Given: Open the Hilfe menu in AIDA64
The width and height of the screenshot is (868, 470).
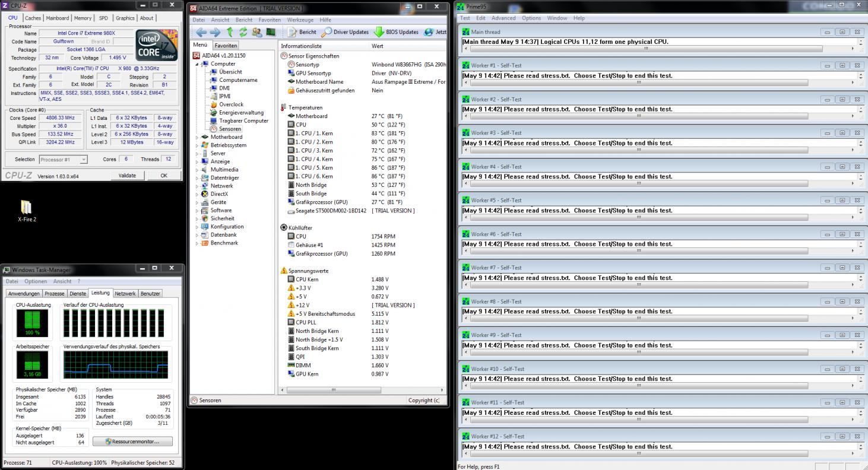Looking at the screenshot, I should 325,20.
